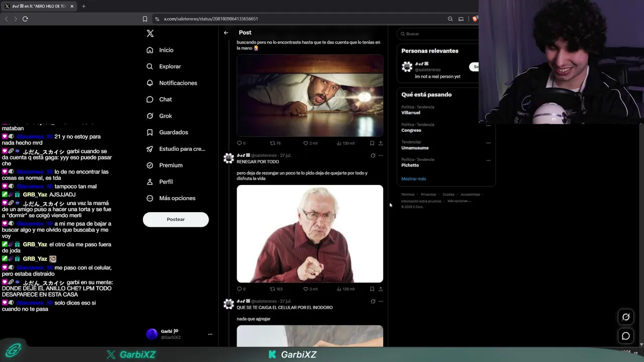Open Grok icon on INODORO post
The image size is (644, 362).
[373, 301]
